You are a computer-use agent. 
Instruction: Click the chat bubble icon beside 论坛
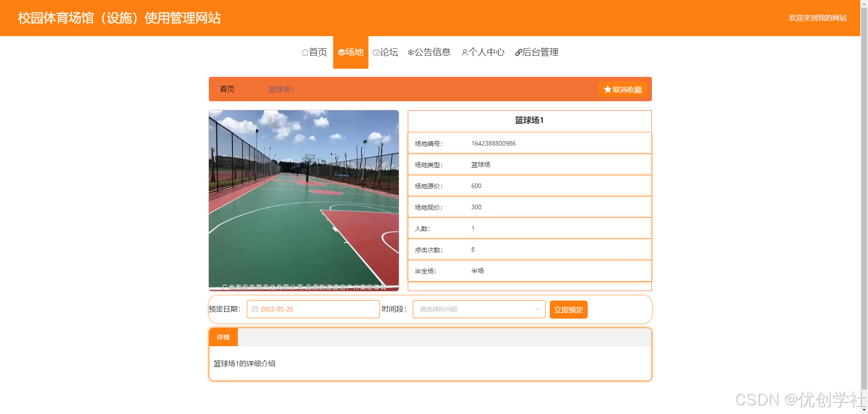376,52
